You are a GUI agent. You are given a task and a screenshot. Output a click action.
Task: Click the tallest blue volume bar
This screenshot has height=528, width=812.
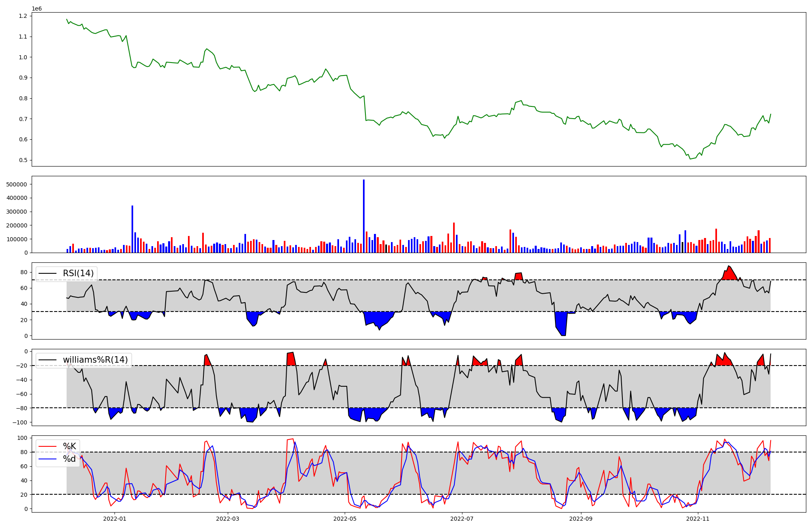[x=364, y=216]
